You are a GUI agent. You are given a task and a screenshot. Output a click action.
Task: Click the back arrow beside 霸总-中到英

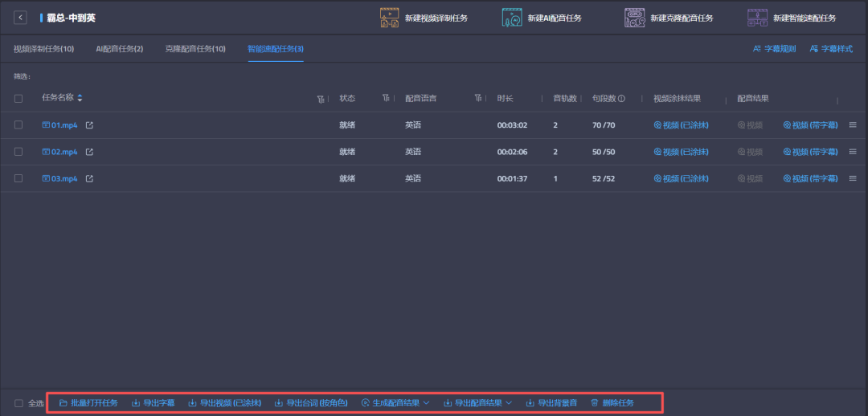pos(20,18)
